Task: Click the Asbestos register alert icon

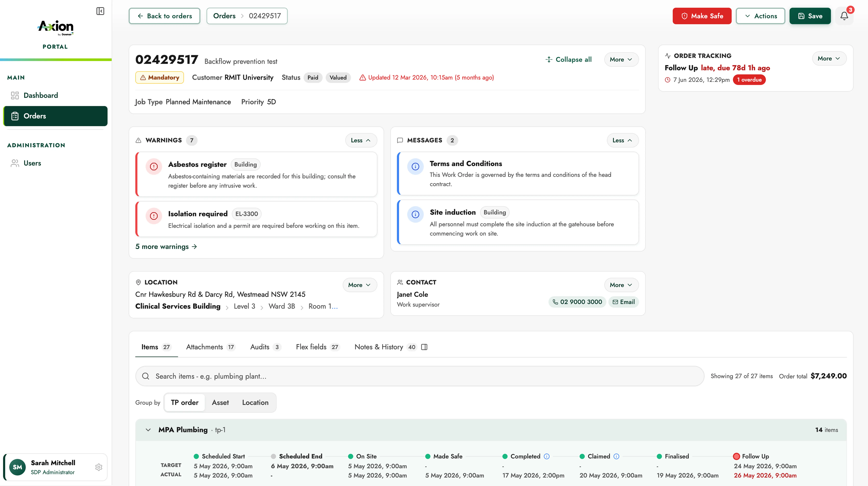Action: pos(154,166)
